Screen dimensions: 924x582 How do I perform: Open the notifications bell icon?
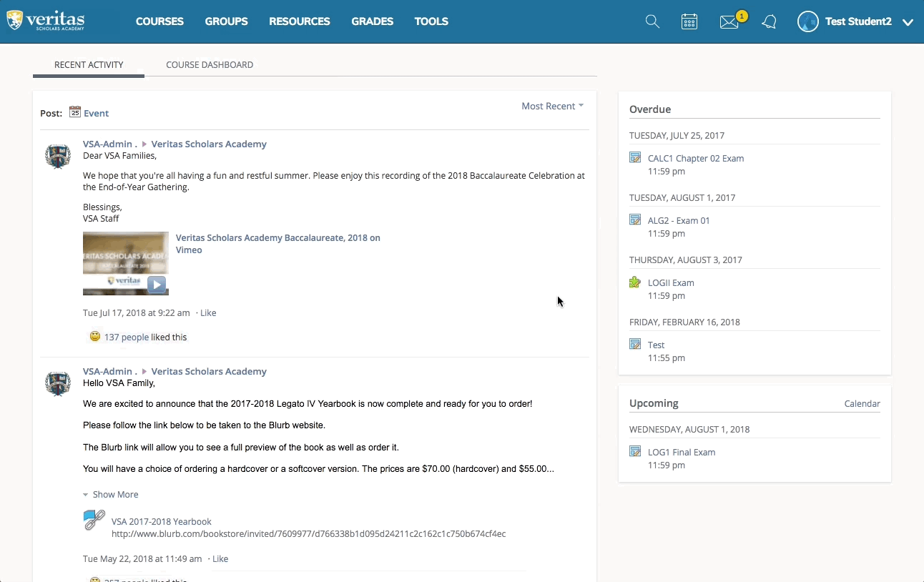click(x=770, y=22)
